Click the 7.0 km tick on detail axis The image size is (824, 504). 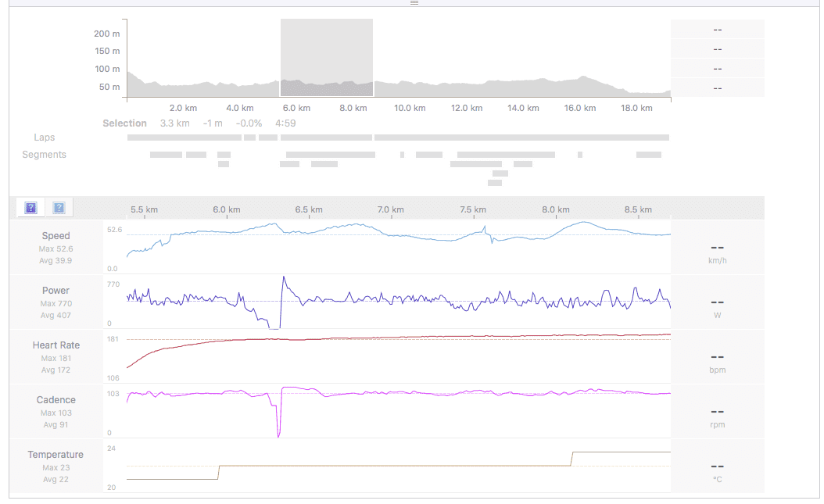(390, 209)
